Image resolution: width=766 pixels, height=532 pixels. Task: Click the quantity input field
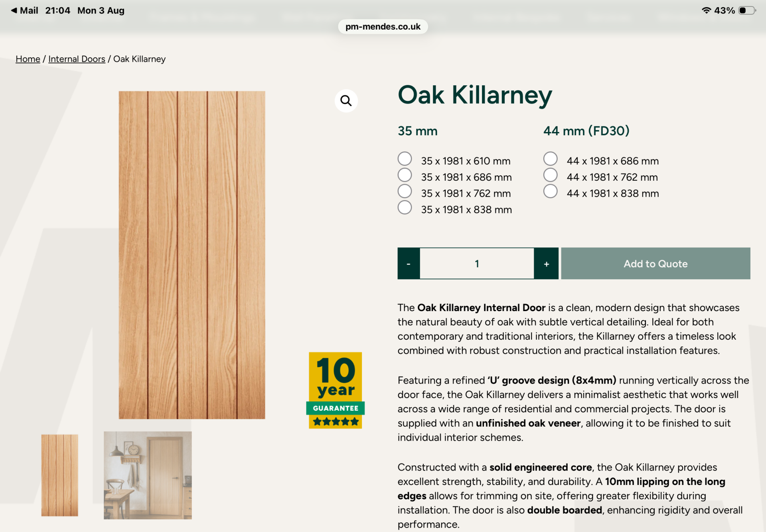(477, 264)
